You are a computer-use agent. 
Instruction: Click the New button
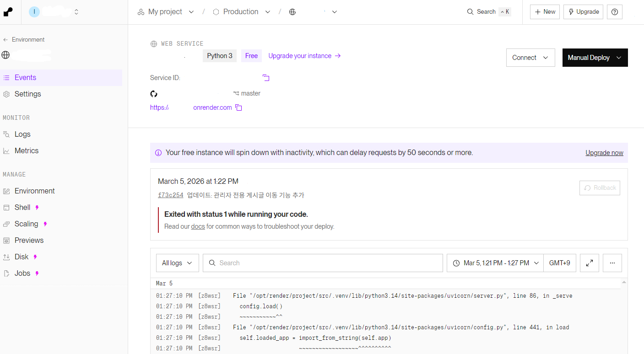pos(545,12)
